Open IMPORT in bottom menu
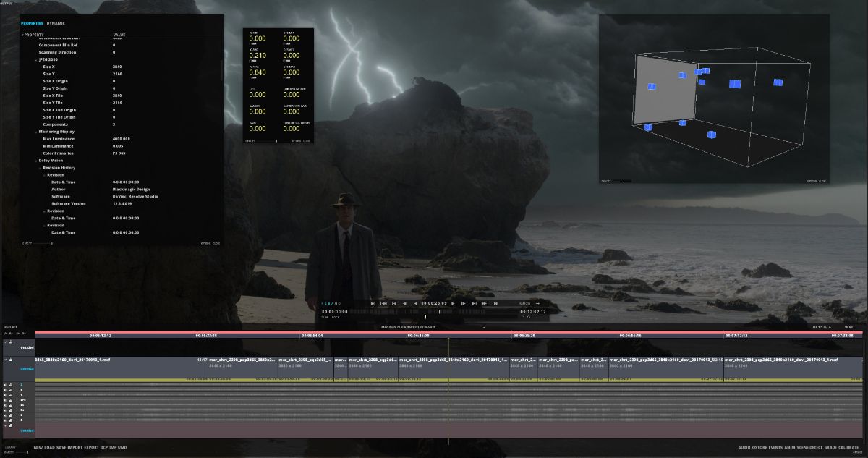The width and height of the screenshot is (868, 458). click(x=75, y=448)
